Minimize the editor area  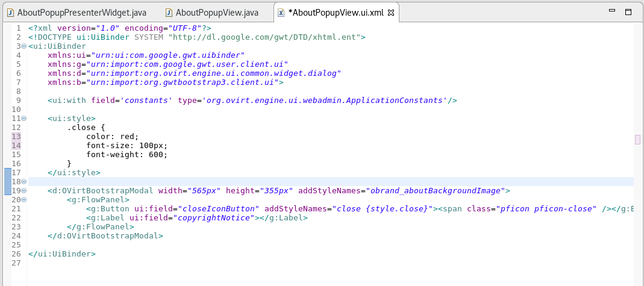click(x=613, y=12)
